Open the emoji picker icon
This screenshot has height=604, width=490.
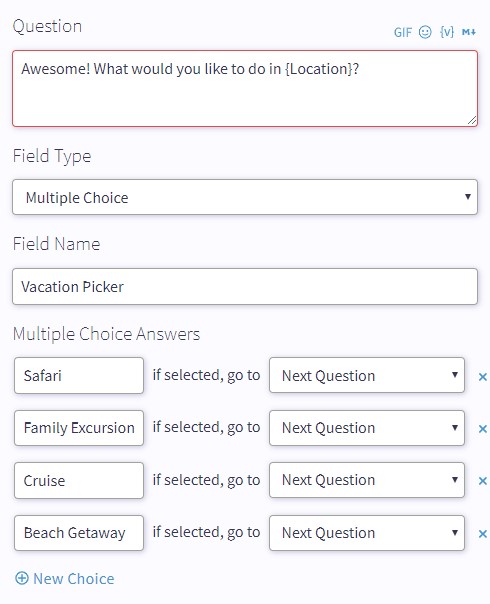425,32
